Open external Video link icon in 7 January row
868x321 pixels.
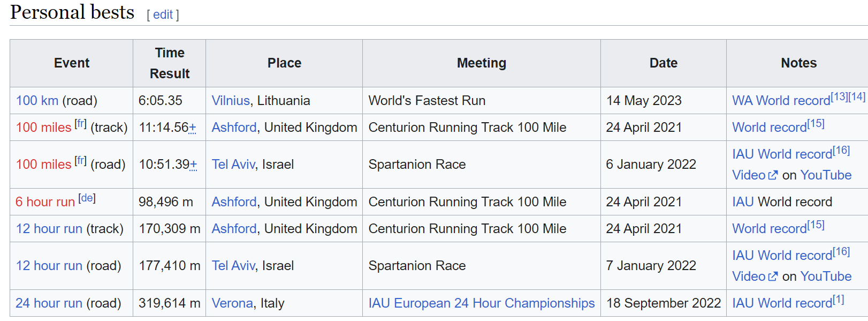[x=772, y=277]
